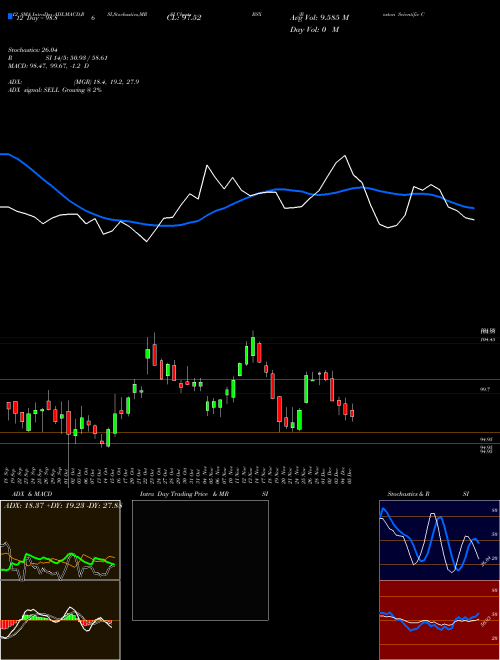The width and height of the screenshot is (500, 660).
Task: Open the blue Stochastics mini chart
Action: click(x=439, y=540)
